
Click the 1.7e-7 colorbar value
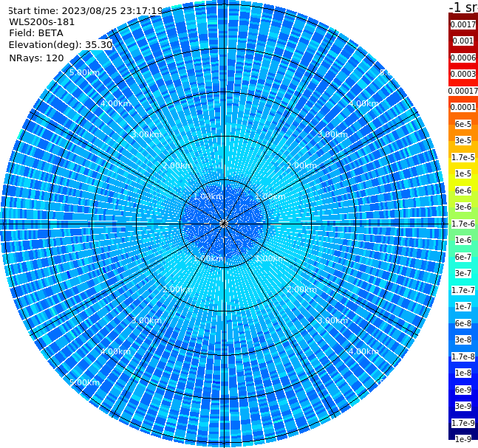pos(463,290)
